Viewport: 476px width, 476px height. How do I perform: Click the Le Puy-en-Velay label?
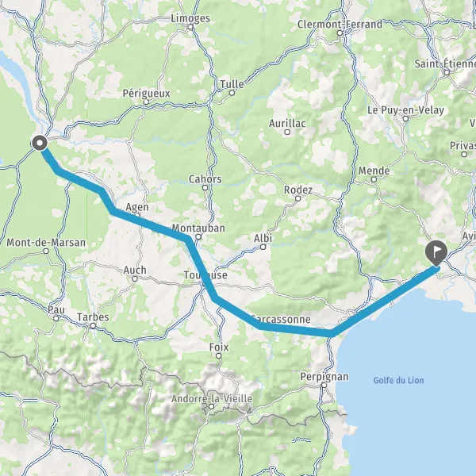coord(406,110)
